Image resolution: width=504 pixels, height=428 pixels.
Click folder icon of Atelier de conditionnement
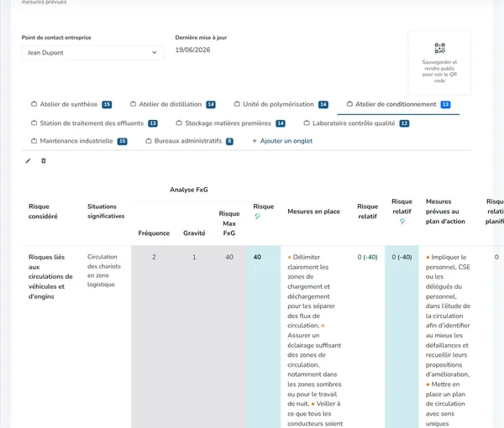pos(349,104)
